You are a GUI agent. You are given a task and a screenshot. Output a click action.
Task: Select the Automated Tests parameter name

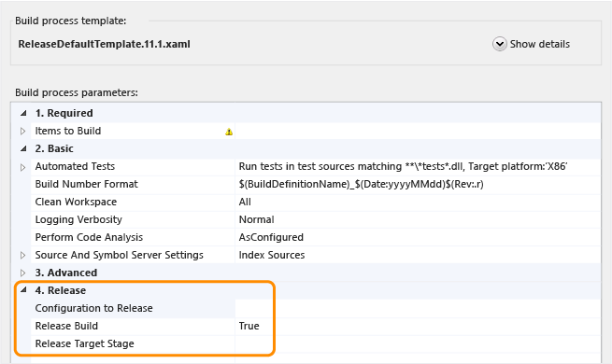tap(75, 166)
